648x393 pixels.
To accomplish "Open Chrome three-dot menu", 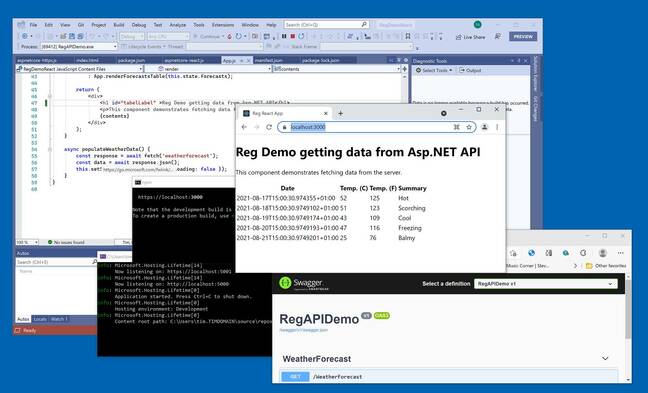I will 497,127.
